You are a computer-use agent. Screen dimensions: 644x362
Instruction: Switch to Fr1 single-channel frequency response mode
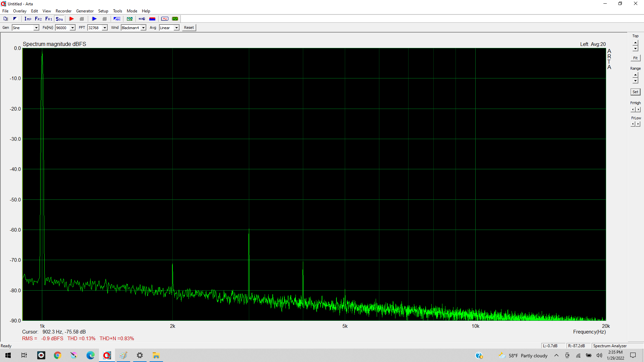(49, 19)
